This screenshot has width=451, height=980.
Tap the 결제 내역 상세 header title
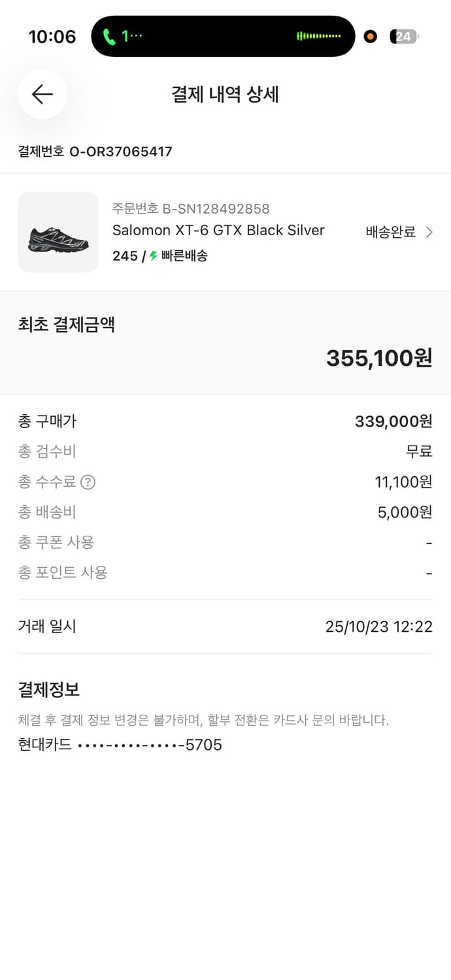(225, 94)
